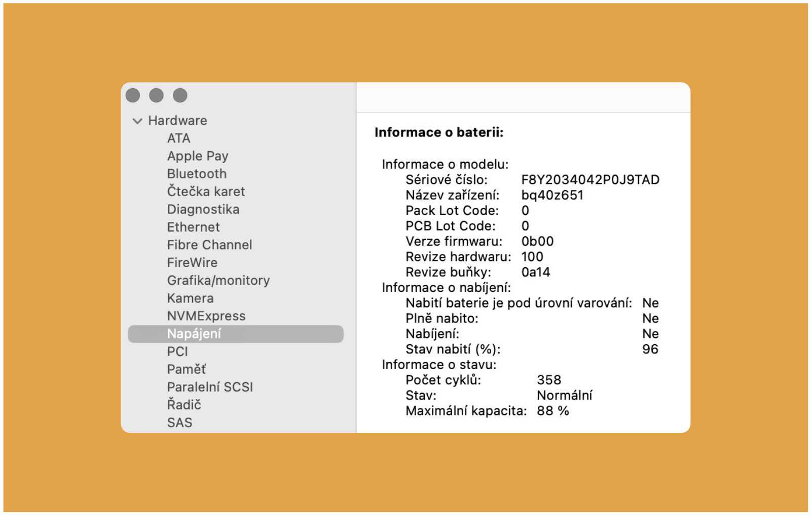The image size is (812, 515).
Task: Click cycle count value 358
Action: 549,380
